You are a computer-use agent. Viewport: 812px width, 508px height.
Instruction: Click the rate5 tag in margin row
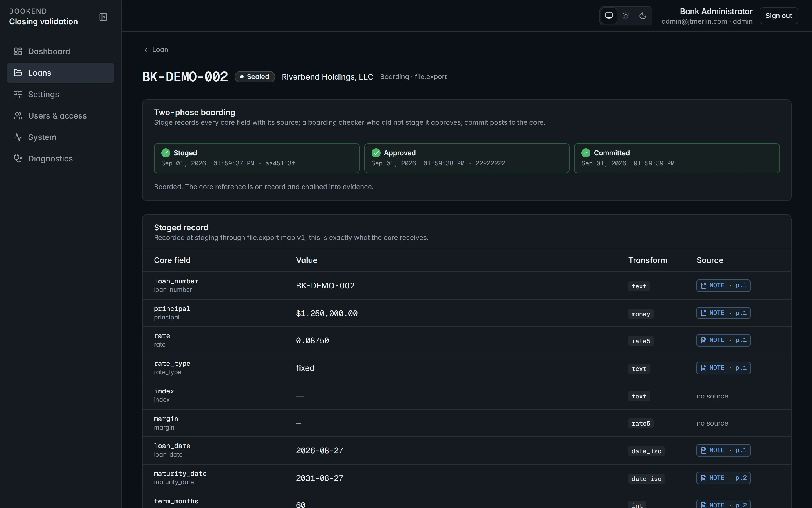(641, 424)
